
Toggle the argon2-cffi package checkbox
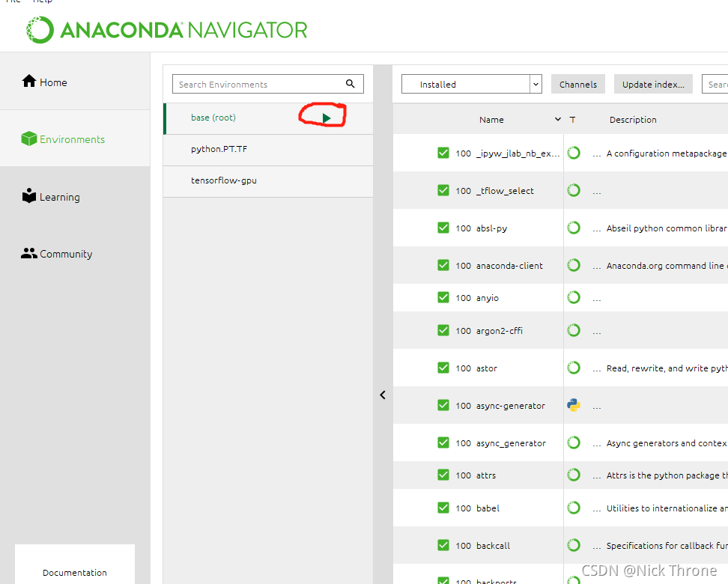click(443, 330)
